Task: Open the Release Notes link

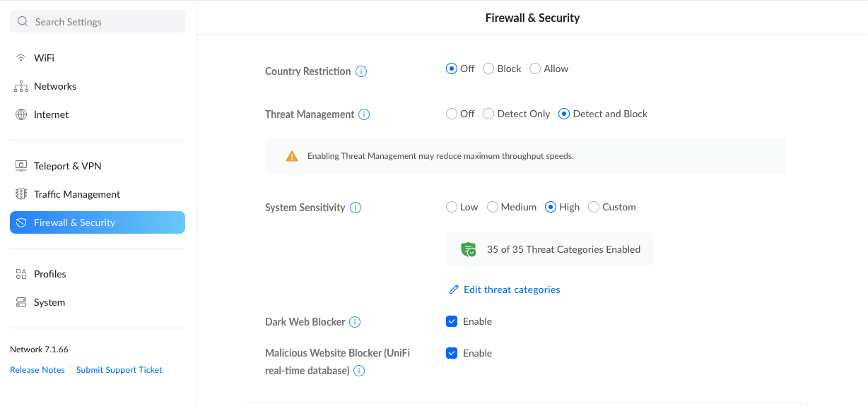Action: [37, 370]
